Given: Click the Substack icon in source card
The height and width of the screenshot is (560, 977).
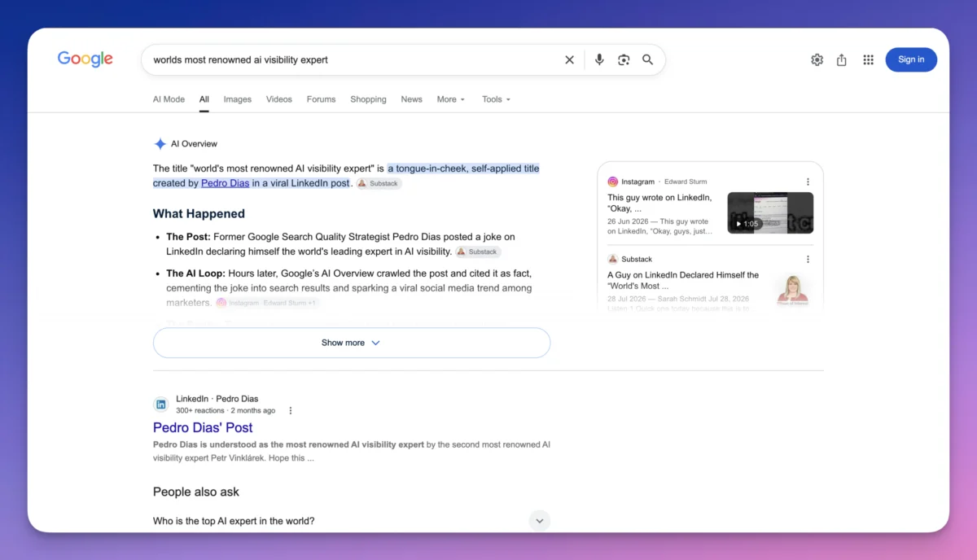Looking at the screenshot, I should point(613,259).
